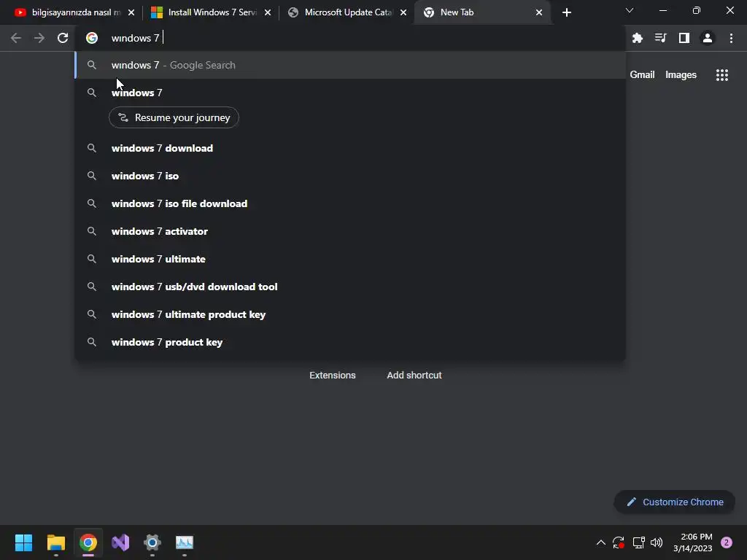Pick 'windows 7 iso file download' suggestion
Screen dimensions: 747x560
coord(350,203)
